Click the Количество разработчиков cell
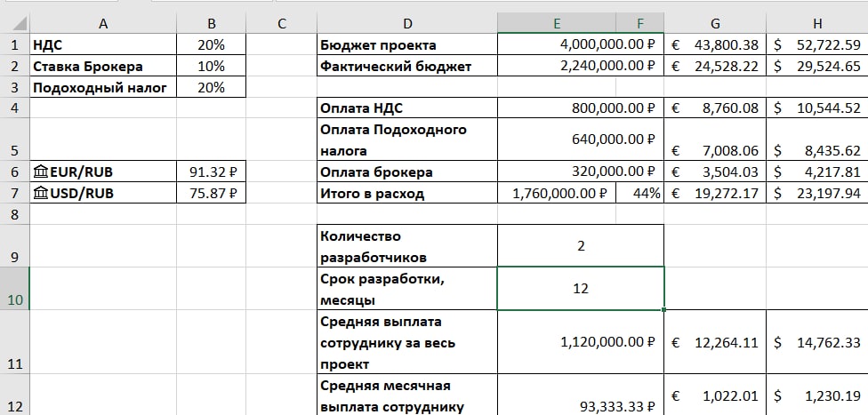 [407, 246]
